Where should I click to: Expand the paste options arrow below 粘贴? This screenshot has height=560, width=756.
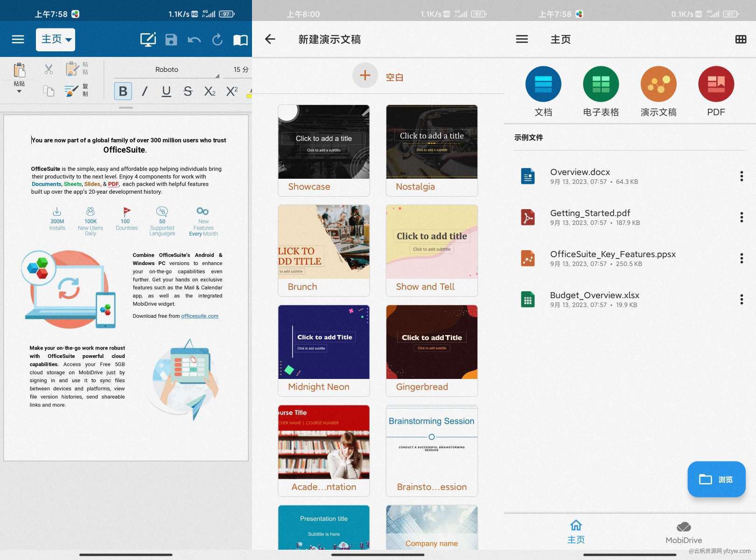19,91
